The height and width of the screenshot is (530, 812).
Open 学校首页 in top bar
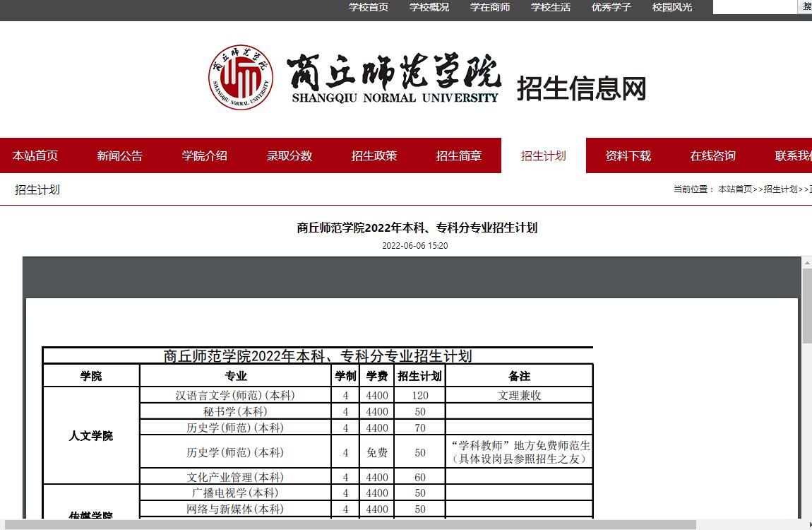[369, 7]
